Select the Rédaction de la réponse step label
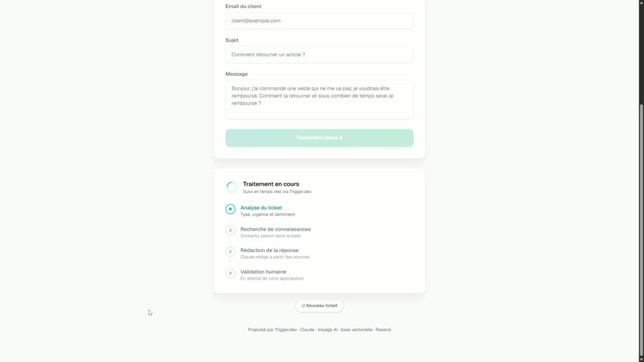The height and width of the screenshot is (362, 644). [x=270, y=250]
